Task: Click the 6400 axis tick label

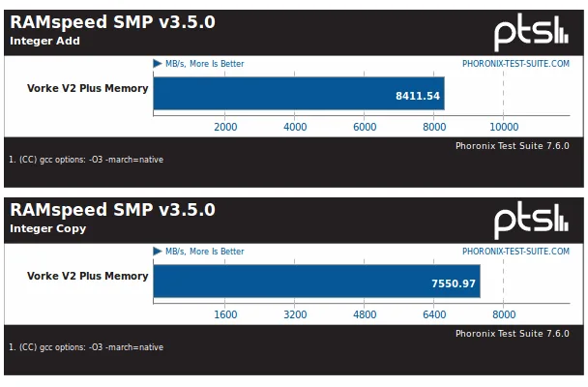Action: [x=434, y=314]
